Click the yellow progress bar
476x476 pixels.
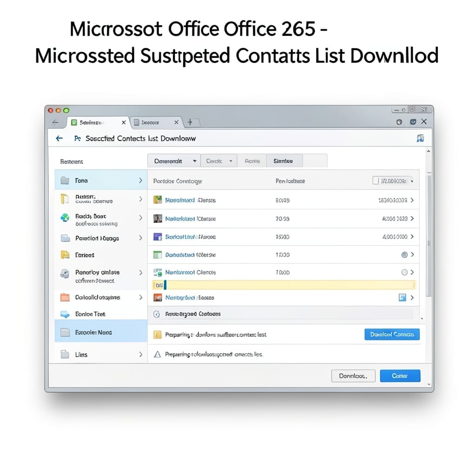tap(284, 285)
